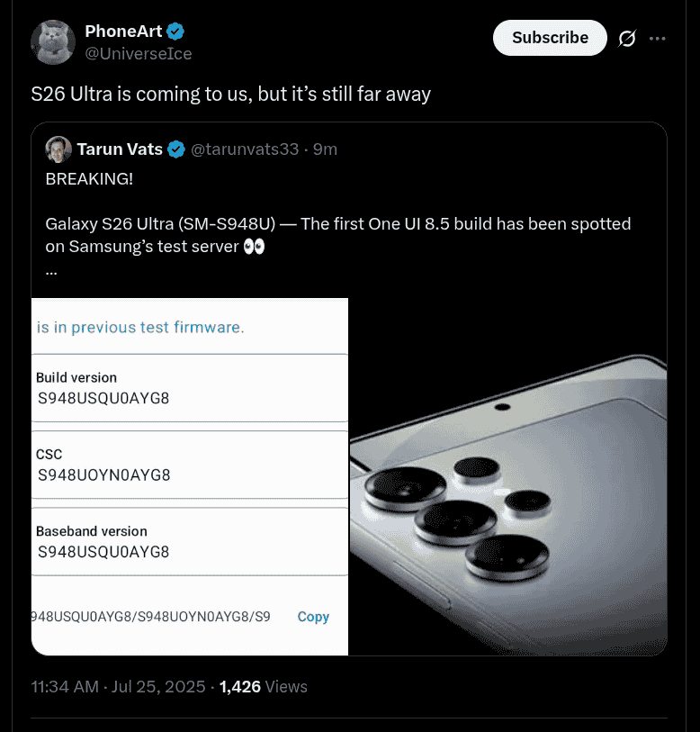Click the Build version field

tap(190, 388)
